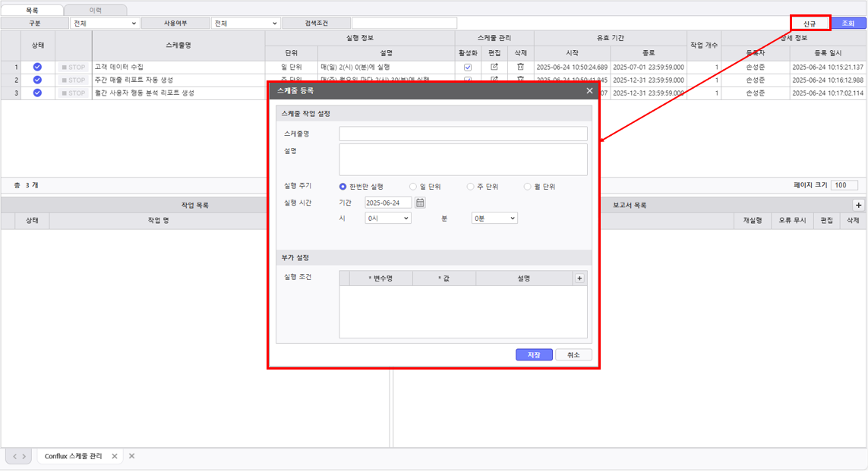Click the status check icon of row 3
This screenshot has width=868, height=472.
37,93
